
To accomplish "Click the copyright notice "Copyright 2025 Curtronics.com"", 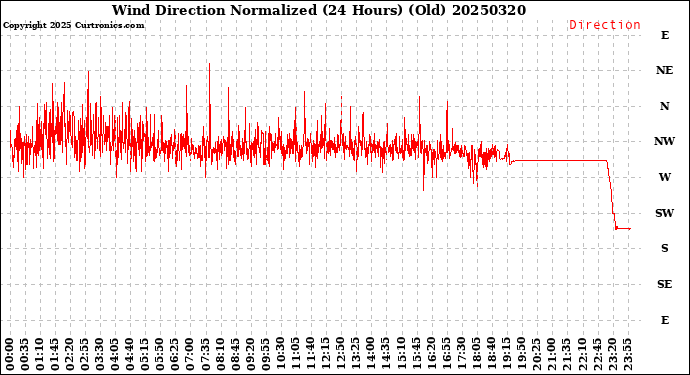I will click(73, 25).
